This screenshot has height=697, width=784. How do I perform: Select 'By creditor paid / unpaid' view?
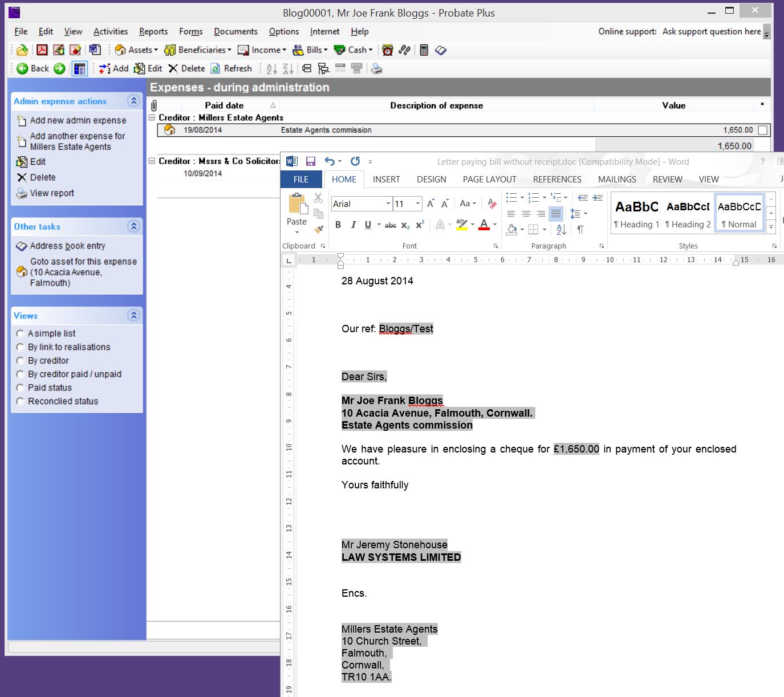click(20, 374)
